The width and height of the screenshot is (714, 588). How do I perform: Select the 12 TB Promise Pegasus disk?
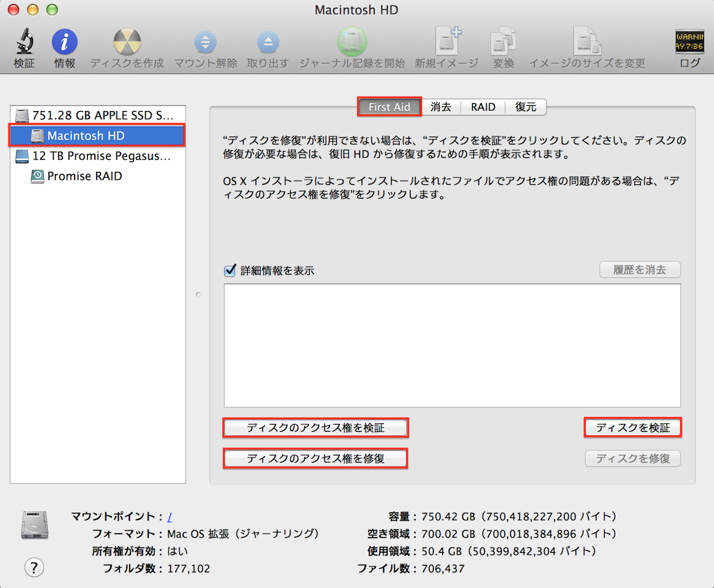[97, 156]
